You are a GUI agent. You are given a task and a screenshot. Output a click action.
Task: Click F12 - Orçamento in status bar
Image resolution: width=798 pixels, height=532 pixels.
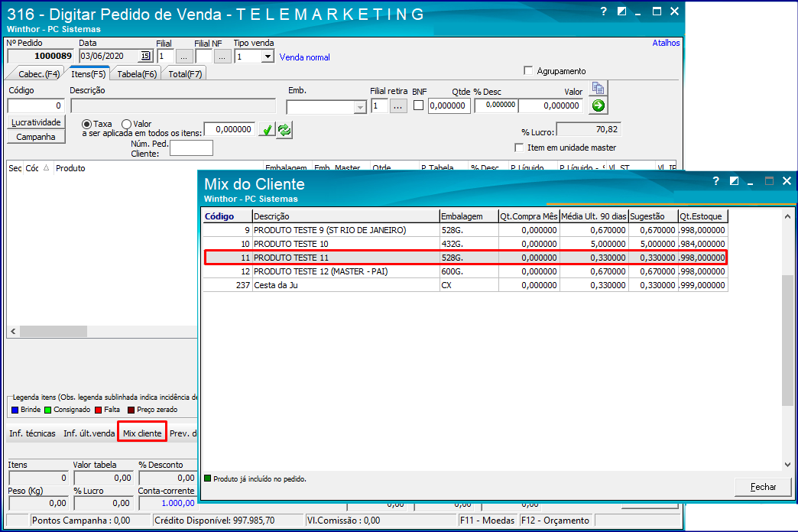[556, 521]
